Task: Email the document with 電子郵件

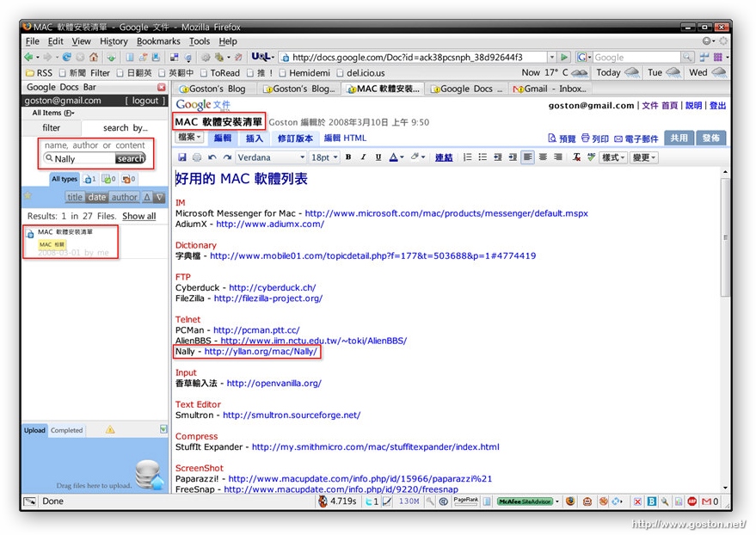Action: click(x=636, y=138)
